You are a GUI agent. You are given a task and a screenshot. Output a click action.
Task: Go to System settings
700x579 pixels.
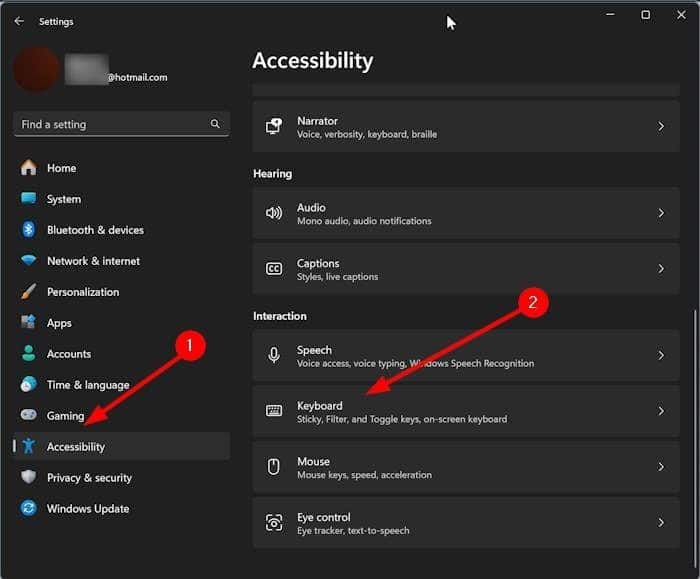[x=121, y=199]
